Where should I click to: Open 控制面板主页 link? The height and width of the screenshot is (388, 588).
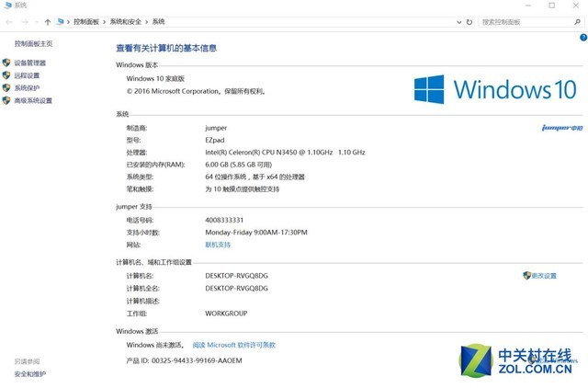pyautogui.click(x=33, y=43)
